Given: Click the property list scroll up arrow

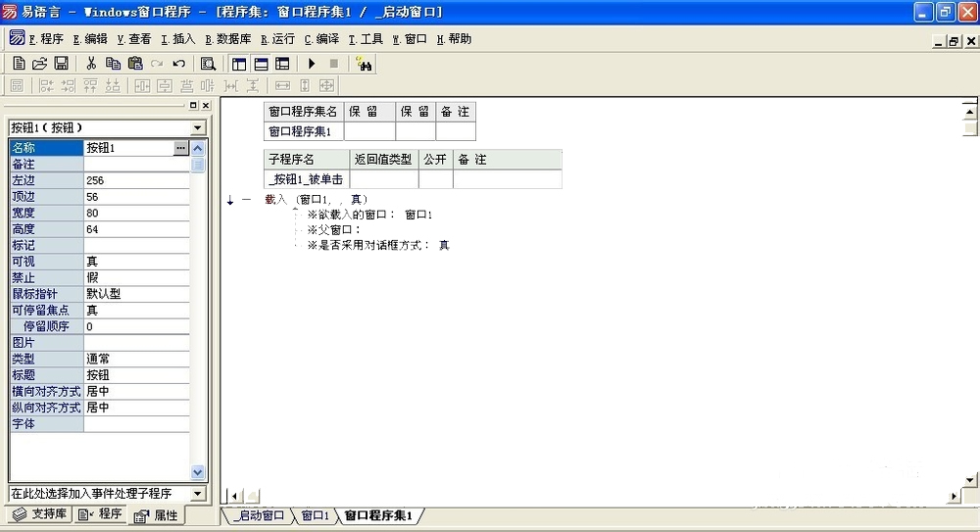Looking at the screenshot, I should coord(198,148).
